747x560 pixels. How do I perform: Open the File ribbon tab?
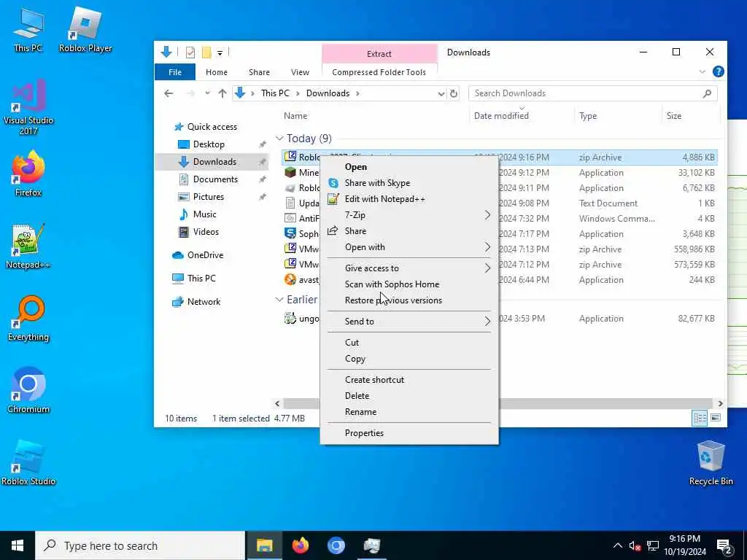[x=175, y=72]
